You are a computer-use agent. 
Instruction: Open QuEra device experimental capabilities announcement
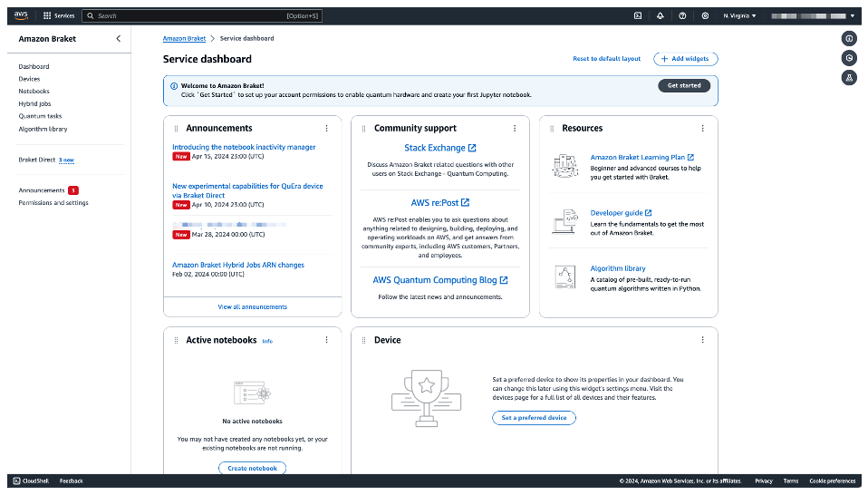247,190
